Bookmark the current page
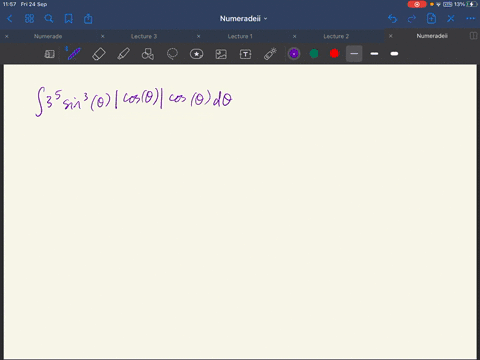The image size is (480, 360). 69,19
